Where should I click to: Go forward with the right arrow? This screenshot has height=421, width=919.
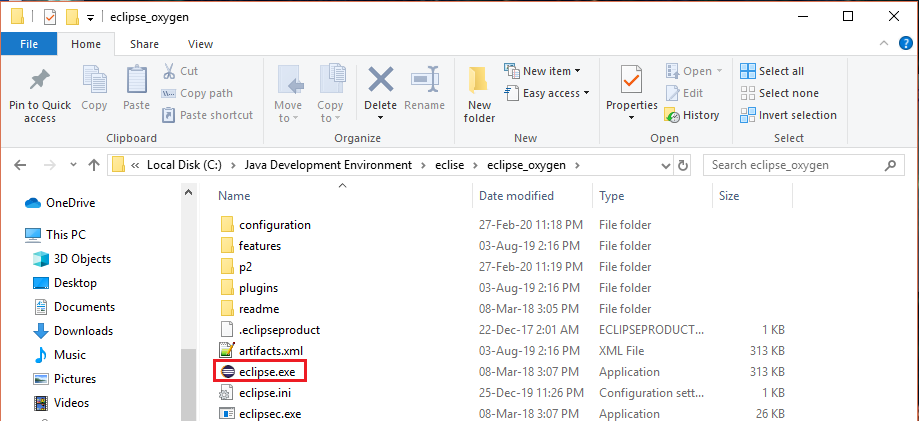click(49, 165)
